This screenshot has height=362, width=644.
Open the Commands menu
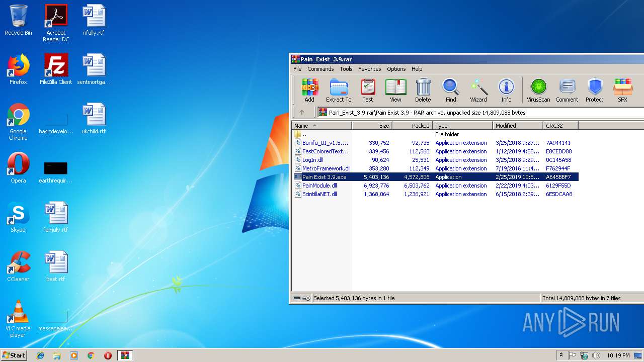point(320,69)
